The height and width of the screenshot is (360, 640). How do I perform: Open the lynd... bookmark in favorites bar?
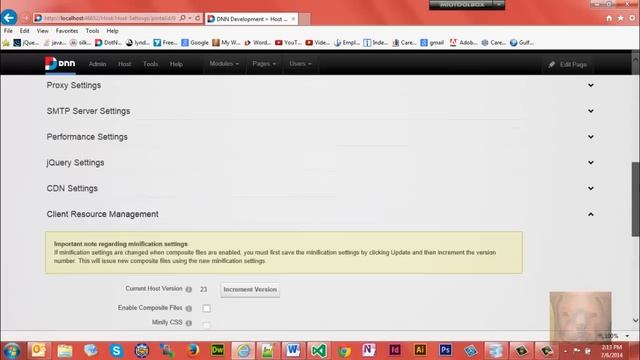[x=138, y=42]
